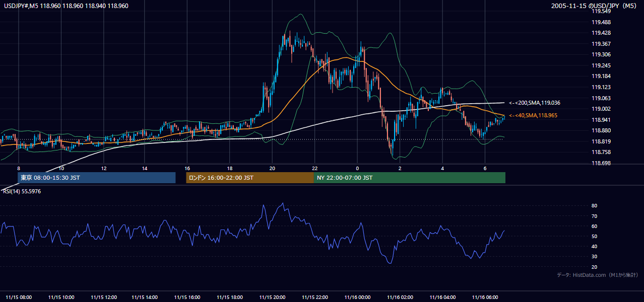This screenshot has height=302, width=644.
Task: Click hour tick 12 under price chart
Action: [103, 168]
